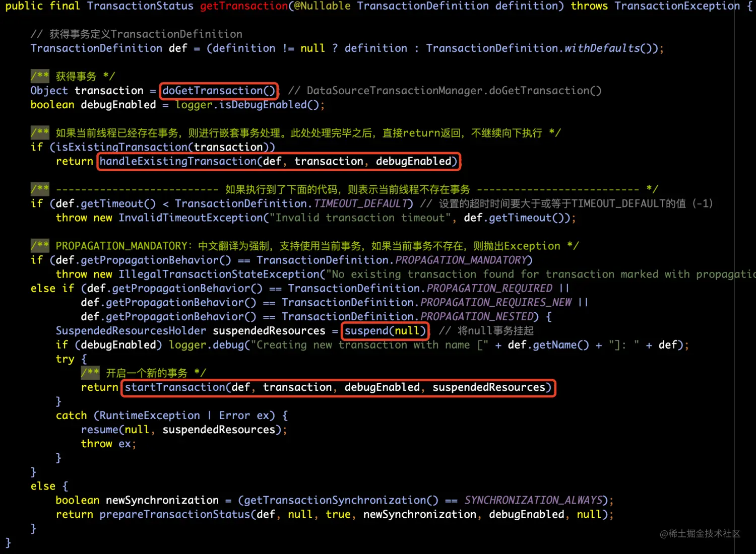756x554 pixels.
Task: Click 'boolean debugEnabled' declaration
Action: [x=93, y=105]
